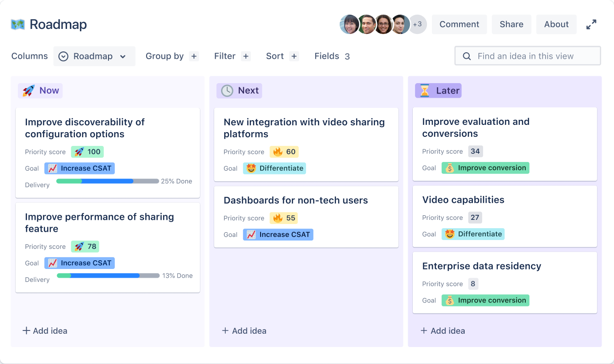Click the fire icon on the 60 priority score badge
614x364 pixels.
tap(278, 151)
